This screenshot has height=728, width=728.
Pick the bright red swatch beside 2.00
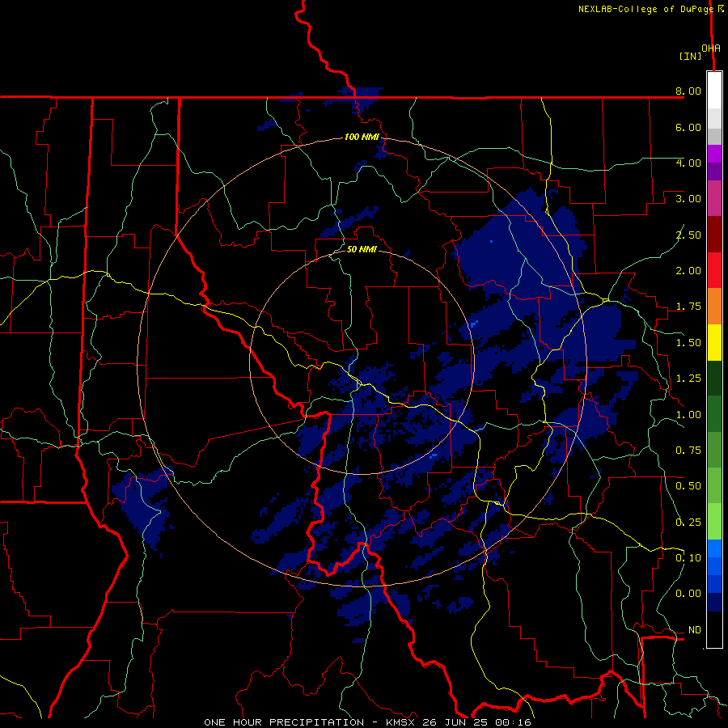714,271
